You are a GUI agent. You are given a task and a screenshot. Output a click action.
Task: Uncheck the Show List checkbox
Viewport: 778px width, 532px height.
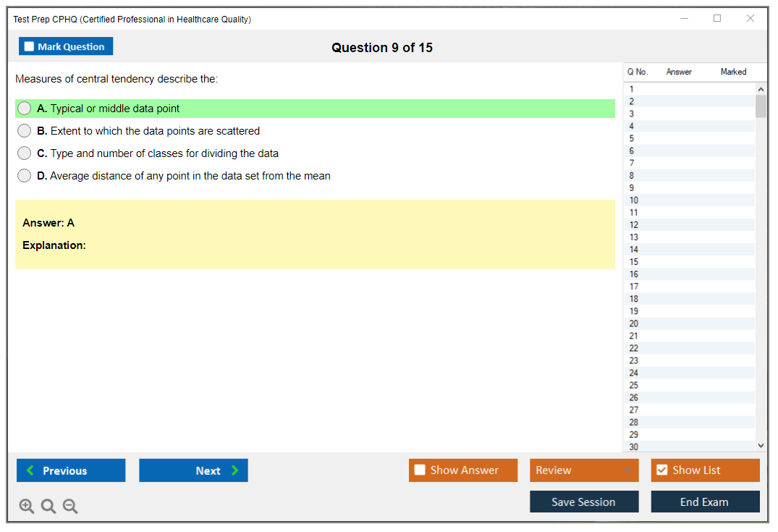pyautogui.click(x=661, y=470)
